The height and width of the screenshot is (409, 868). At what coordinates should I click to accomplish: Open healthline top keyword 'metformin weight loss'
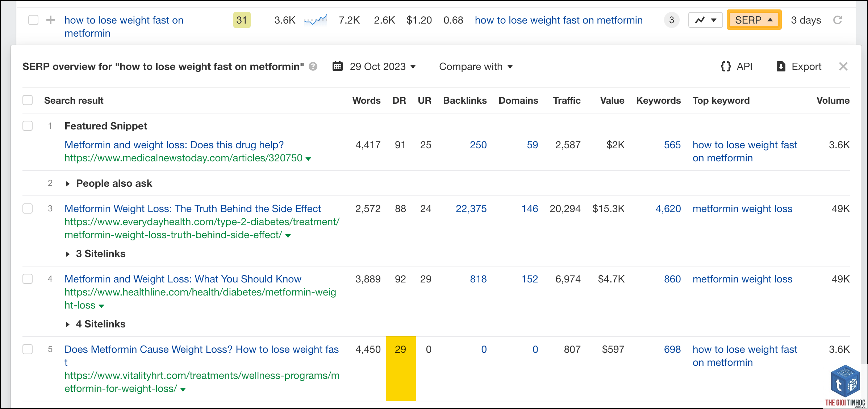[x=742, y=279]
